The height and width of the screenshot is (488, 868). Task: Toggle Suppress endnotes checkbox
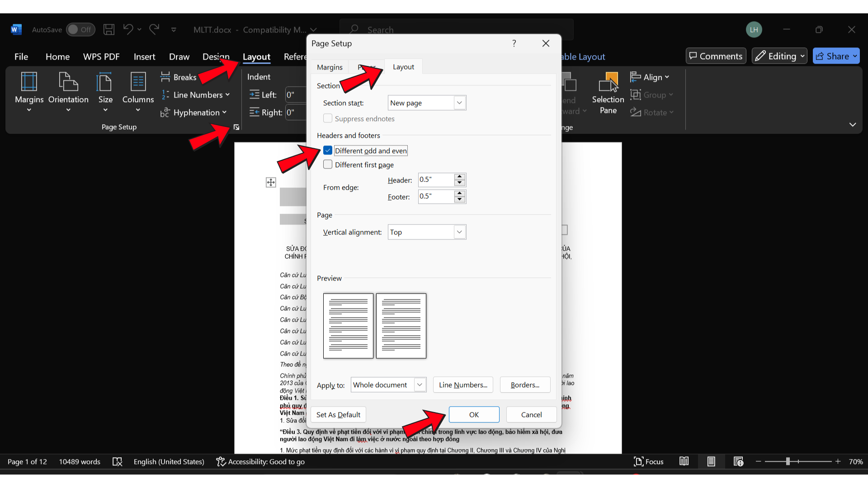pos(327,118)
